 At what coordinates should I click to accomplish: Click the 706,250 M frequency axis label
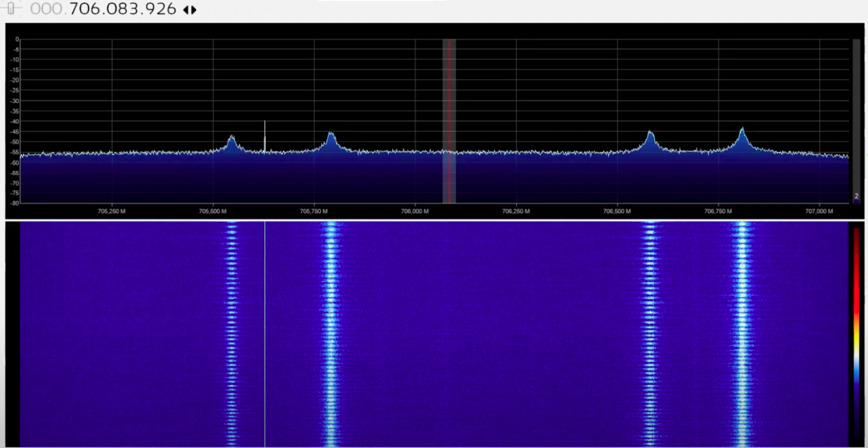click(515, 211)
